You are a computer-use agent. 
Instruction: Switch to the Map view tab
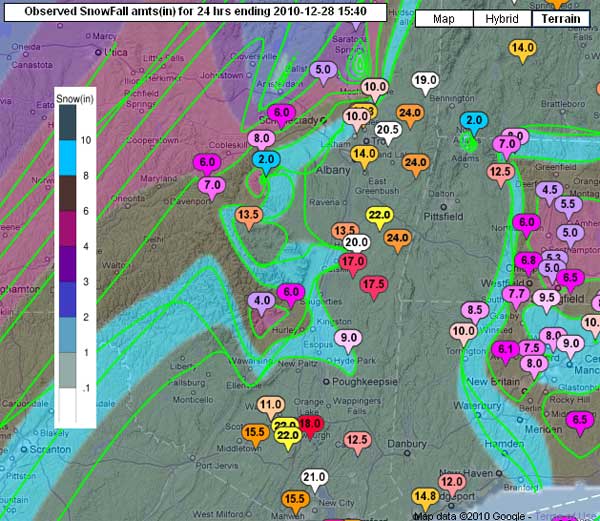[444, 19]
